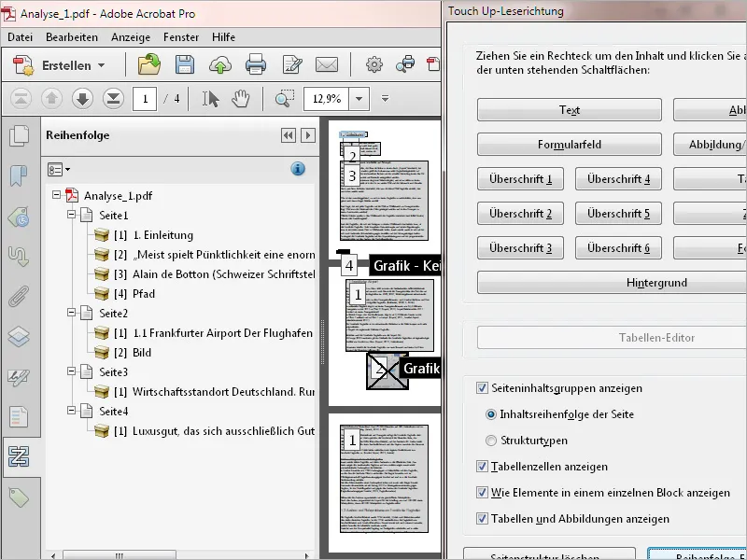Collapse the Seite3 tree node
This screenshot has height=560, width=747.
pyautogui.click(x=72, y=371)
